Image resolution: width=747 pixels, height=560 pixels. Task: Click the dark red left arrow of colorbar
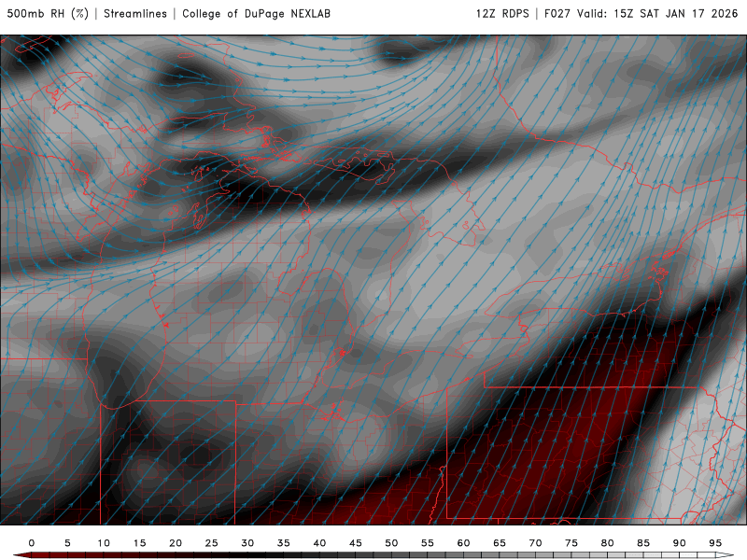[x=21, y=555]
